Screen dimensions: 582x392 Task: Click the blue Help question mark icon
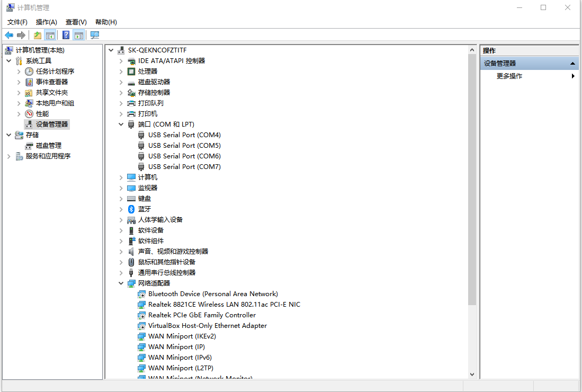66,35
